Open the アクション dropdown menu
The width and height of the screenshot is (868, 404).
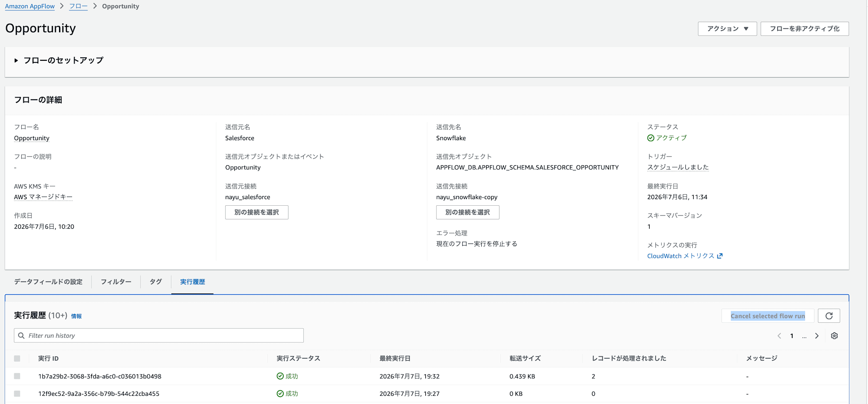pos(727,29)
